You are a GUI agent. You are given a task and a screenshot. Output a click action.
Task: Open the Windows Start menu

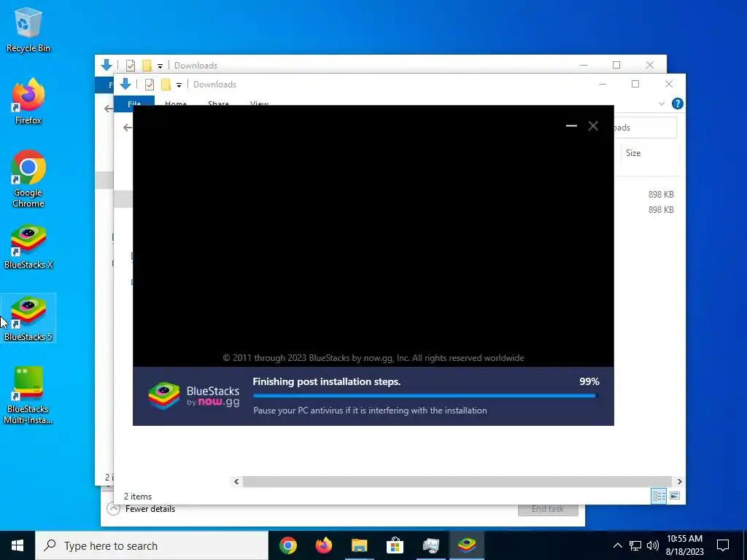pos(18,545)
